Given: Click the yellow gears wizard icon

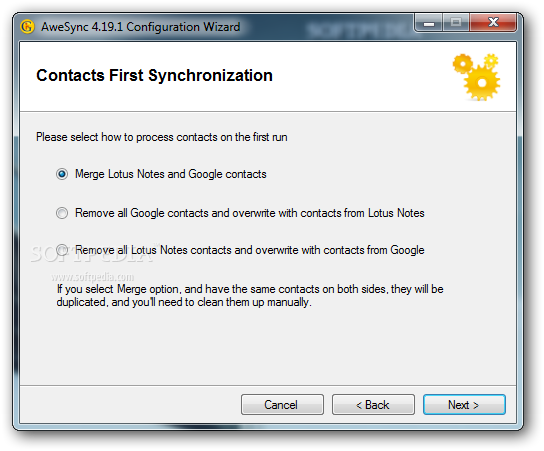Looking at the screenshot, I should coord(476,77).
